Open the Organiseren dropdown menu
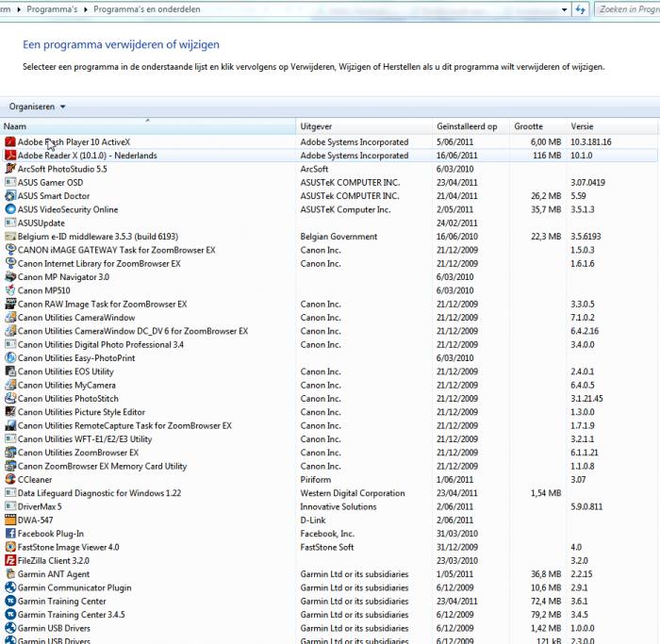 [37, 107]
